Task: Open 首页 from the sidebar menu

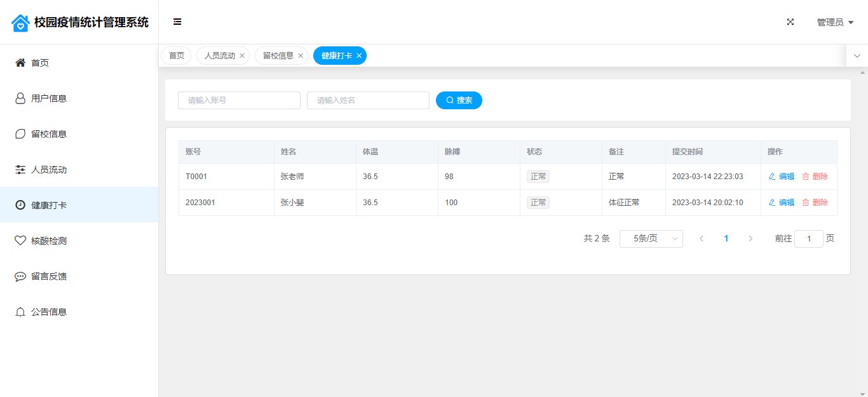Action: coord(40,63)
